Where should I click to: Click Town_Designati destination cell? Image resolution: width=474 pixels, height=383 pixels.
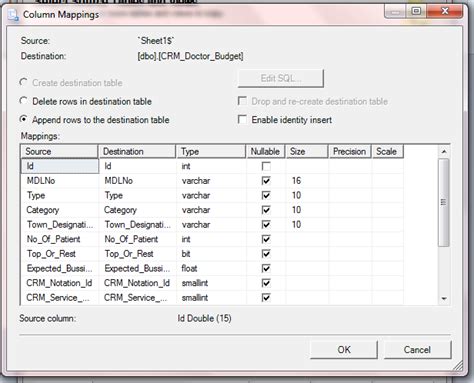[x=138, y=225]
